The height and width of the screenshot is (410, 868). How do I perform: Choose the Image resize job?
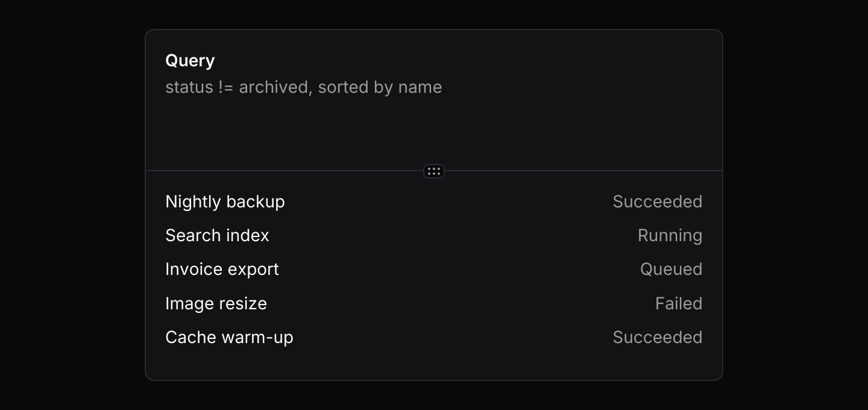(x=434, y=303)
